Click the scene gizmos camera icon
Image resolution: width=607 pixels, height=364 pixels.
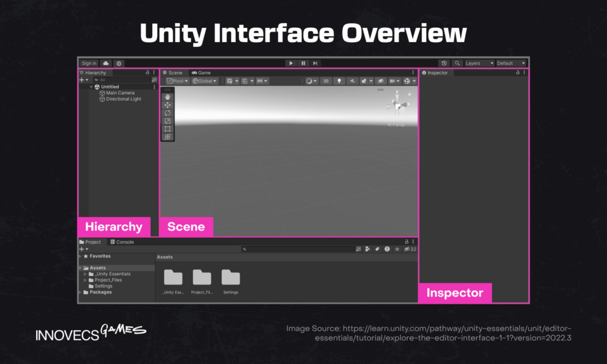[x=392, y=81]
